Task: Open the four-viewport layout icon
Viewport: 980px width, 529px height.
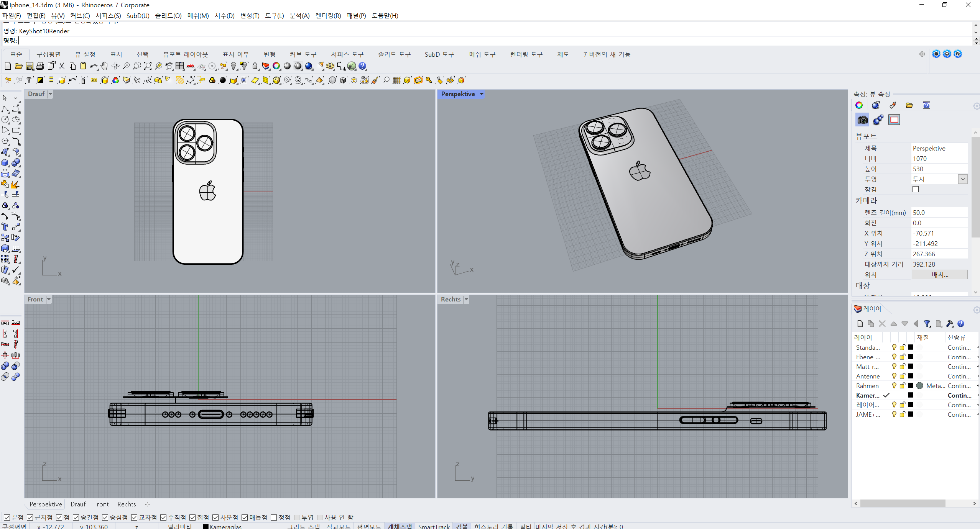Action: 179,66
